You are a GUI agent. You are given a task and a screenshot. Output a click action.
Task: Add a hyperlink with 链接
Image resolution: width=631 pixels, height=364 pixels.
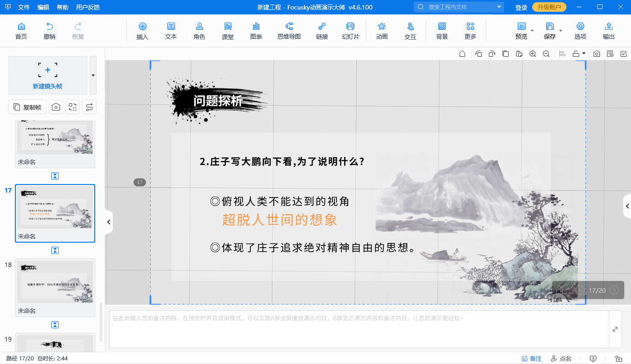(x=322, y=31)
